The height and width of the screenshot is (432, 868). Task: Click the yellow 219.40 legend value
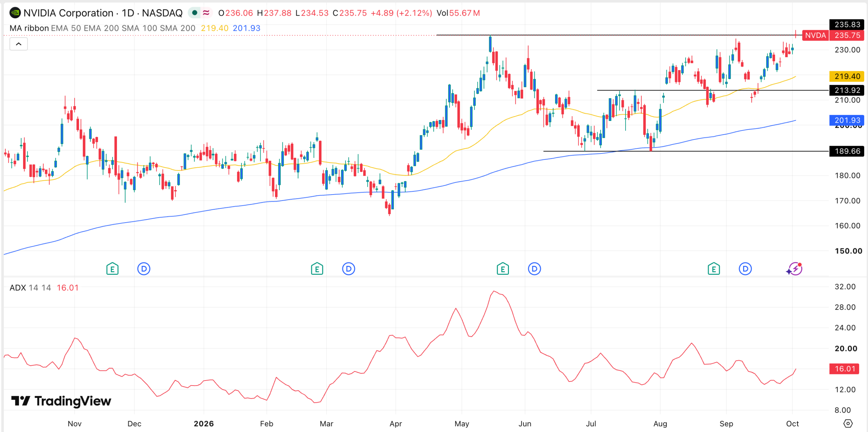(215, 28)
